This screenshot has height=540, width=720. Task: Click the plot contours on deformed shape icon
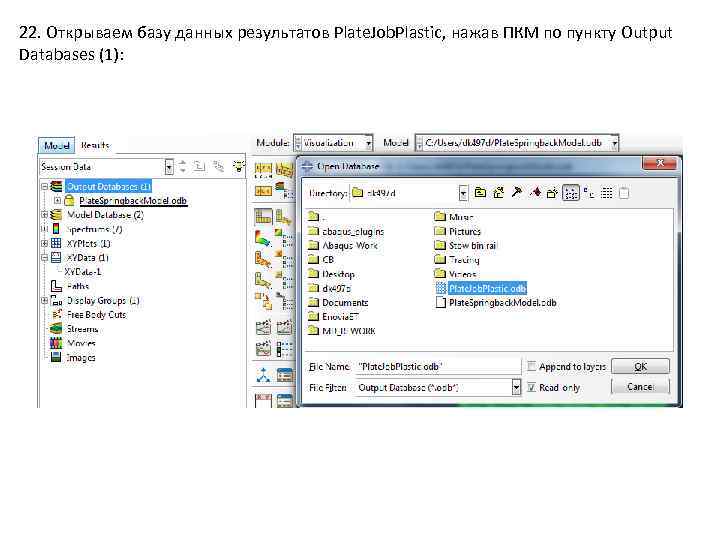tap(263, 239)
